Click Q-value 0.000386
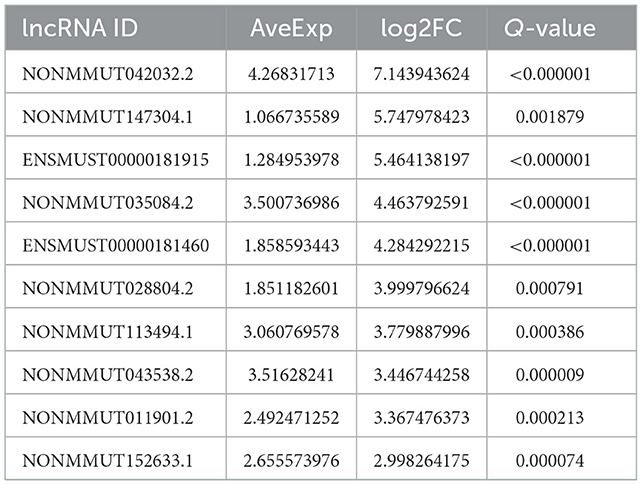The width and height of the screenshot is (642, 485). [x=550, y=332]
